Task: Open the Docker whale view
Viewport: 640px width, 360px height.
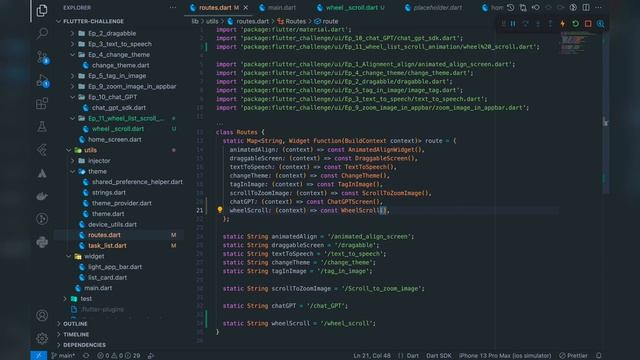Action: click(x=42, y=196)
